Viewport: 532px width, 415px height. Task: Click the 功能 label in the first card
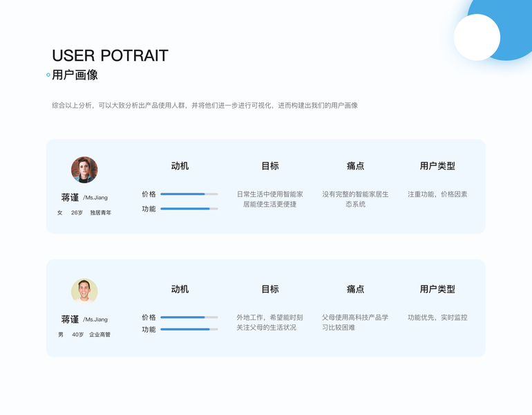(x=149, y=209)
